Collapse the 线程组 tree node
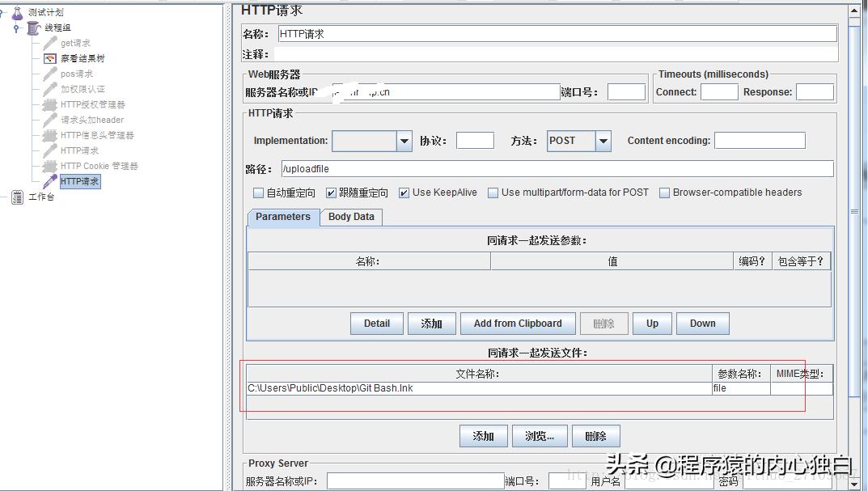 pos(18,27)
